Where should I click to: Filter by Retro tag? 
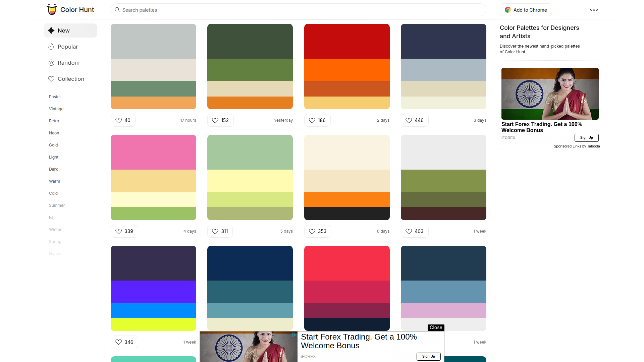54,121
